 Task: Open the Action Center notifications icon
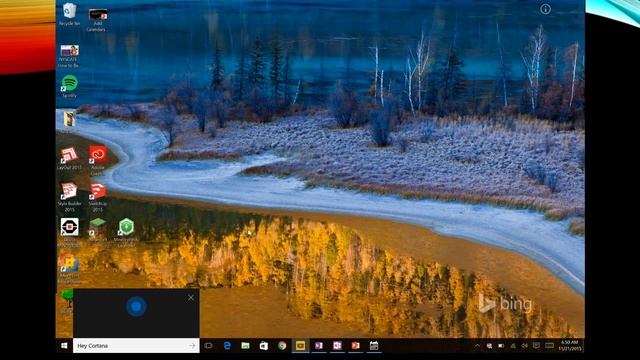[536, 346]
